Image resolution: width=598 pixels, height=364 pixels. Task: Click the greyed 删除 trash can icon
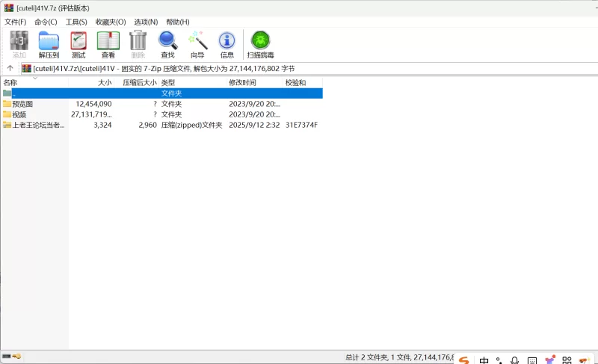(x=138, y=40)
